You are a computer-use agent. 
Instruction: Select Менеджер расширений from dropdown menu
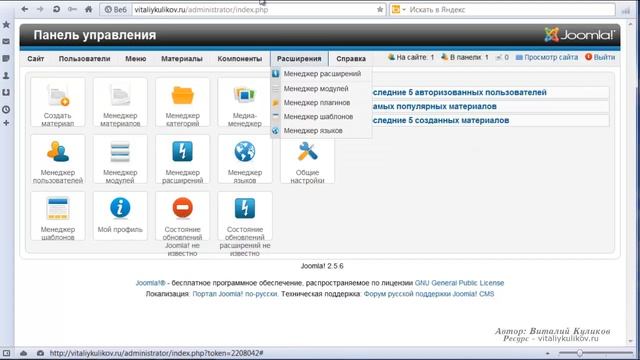click(321, 74)
